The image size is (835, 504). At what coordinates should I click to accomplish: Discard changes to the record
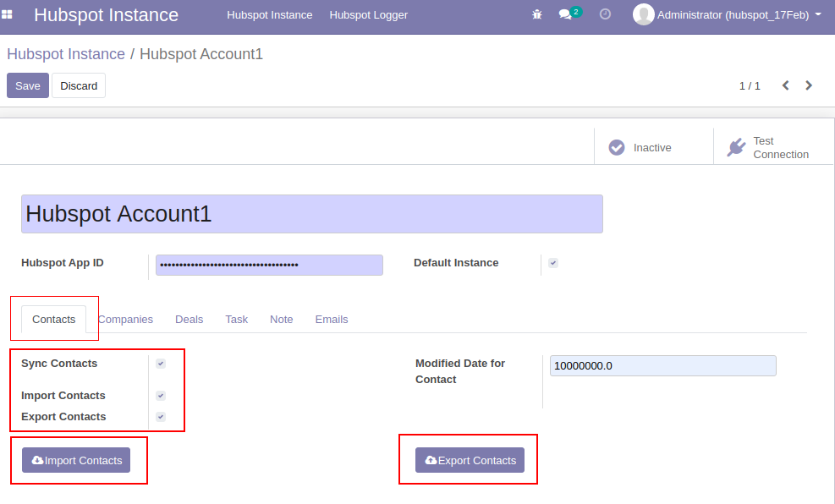point(79,85)
